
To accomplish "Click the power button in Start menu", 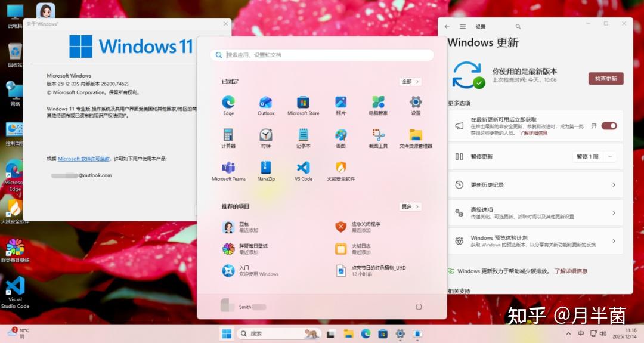I will [419, 307].
